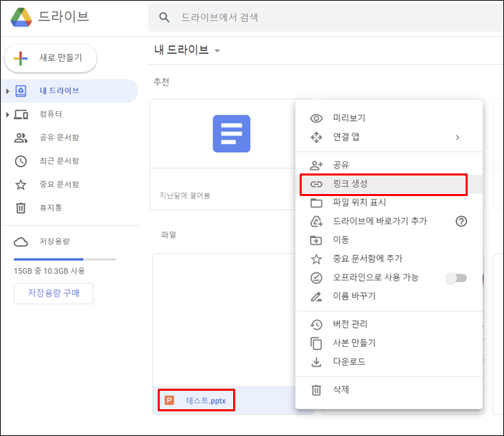Viewport: 504px width, 436px height.
Task: Choose 다운로드 from the context menu
Action: [389, 362]
